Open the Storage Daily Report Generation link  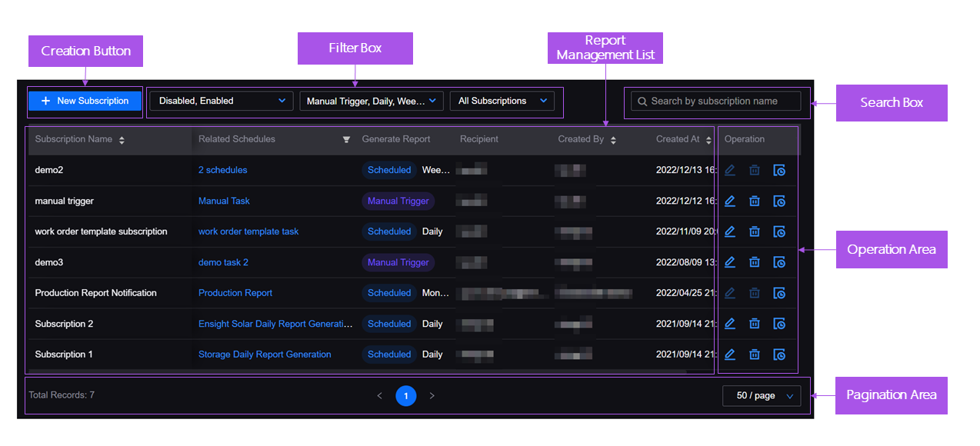point(265,354)
